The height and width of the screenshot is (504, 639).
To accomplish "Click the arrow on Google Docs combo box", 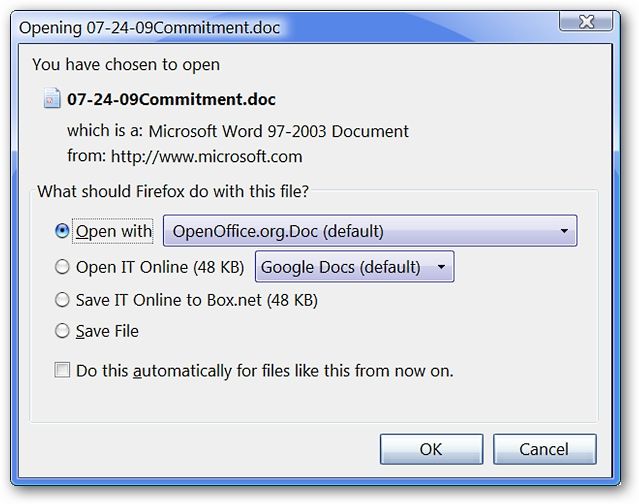I will 441,267.
